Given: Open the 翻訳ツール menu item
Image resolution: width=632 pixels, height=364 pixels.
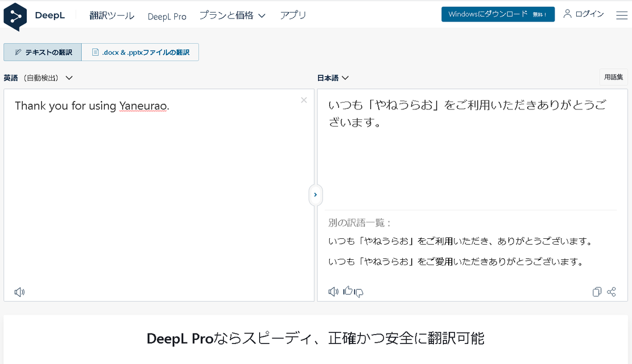Looking at the screenshot, I should (112, 15).
